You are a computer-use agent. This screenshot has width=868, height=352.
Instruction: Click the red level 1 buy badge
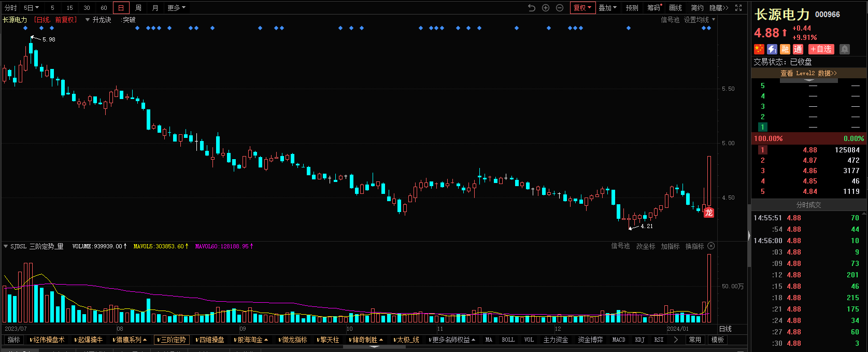pos(762,150)
